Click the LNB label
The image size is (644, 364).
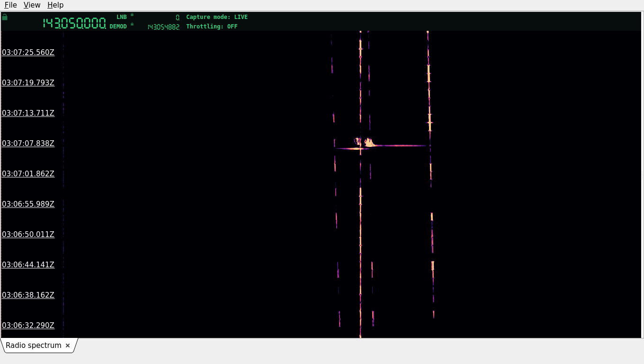point(122,17)
